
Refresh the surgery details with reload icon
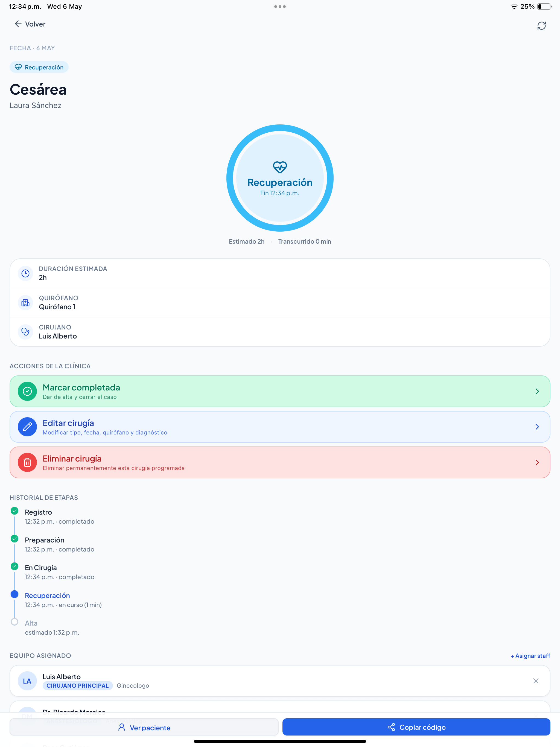coord(541,26)
